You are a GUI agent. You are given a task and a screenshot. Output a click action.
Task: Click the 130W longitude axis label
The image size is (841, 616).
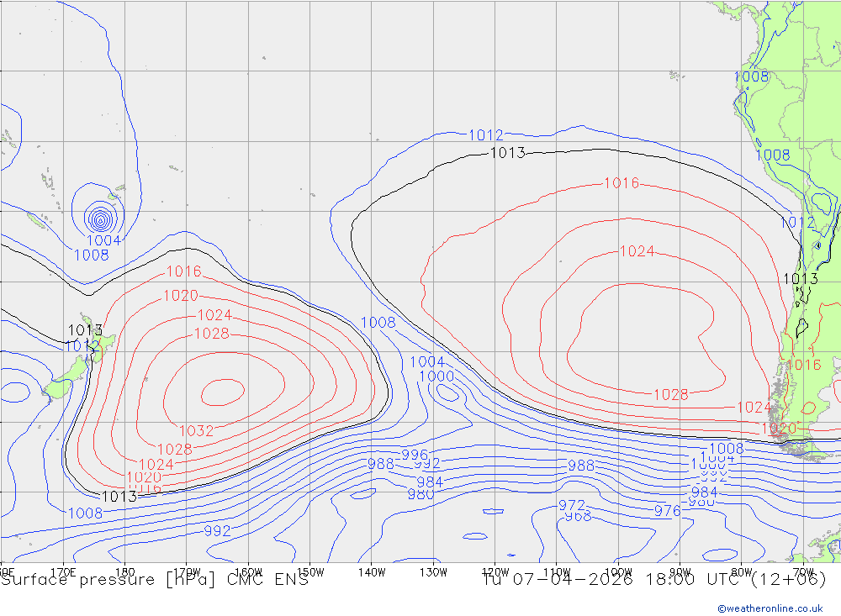[x=433, y=572]
